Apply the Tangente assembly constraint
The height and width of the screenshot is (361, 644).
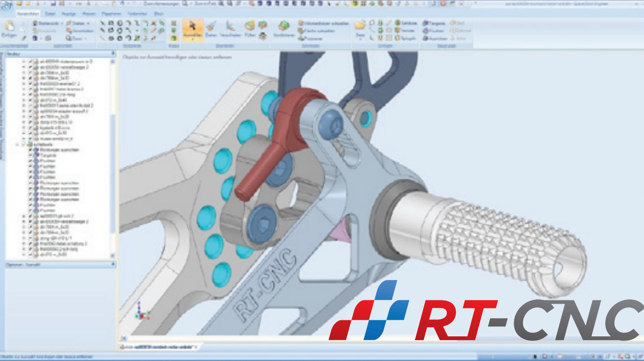[433, 23]
